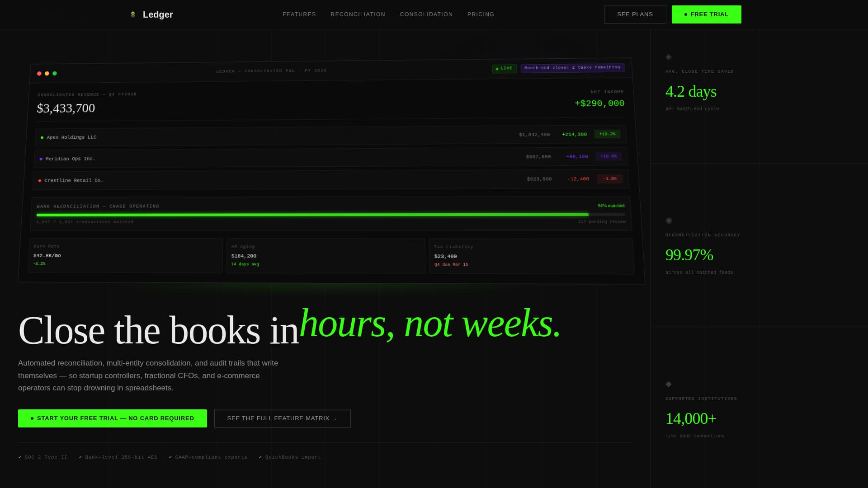Image resolution: width=868 pixels, height=488 pixels.
Task: Click the month-end close tasks remaining badge
Action: click(x=572, y=68)
